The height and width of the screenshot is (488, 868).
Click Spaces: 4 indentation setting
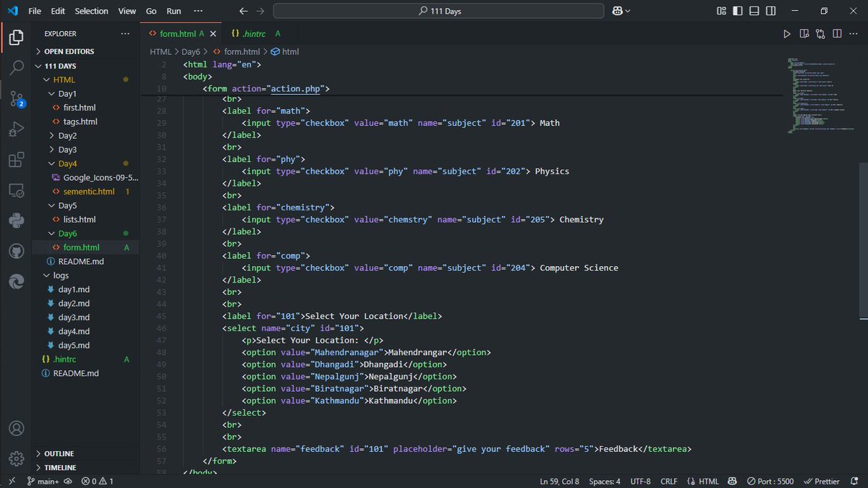(605, 481)
